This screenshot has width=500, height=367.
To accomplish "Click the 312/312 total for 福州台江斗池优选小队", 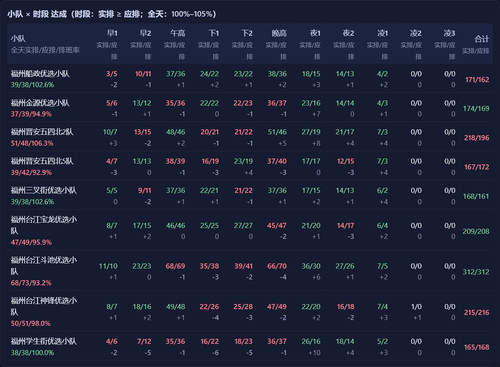I will click(x=476, y=272).
